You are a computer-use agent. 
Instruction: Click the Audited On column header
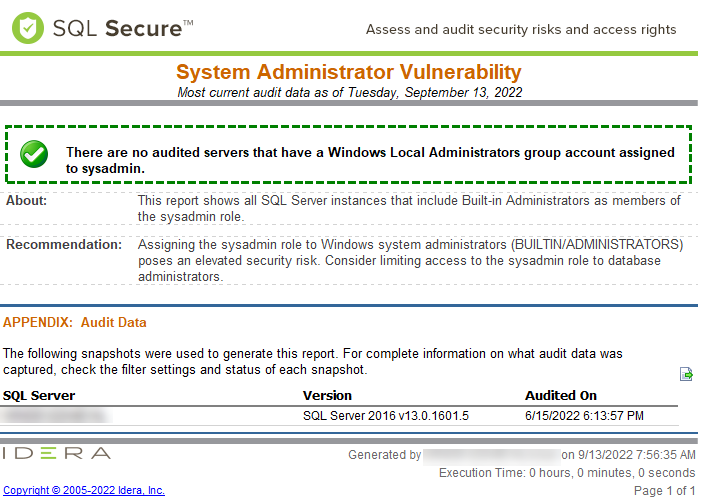(560, 395)
